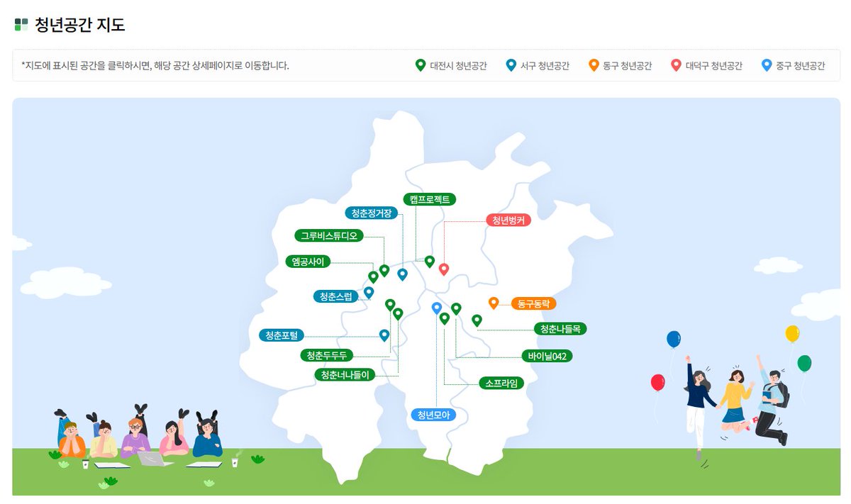The width and height of the screenshot is (851, 504).
Task: Go to 동구동락 orange label
Action: pos(534,303)
